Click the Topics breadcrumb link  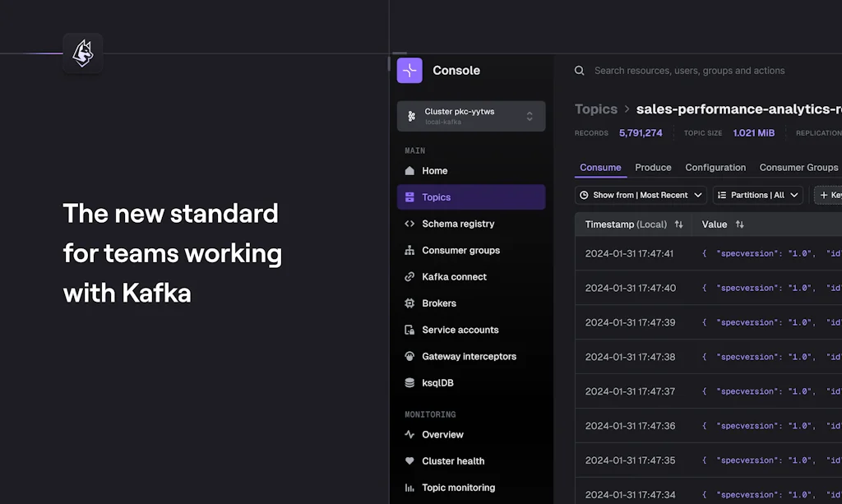(x=595, y=109)
